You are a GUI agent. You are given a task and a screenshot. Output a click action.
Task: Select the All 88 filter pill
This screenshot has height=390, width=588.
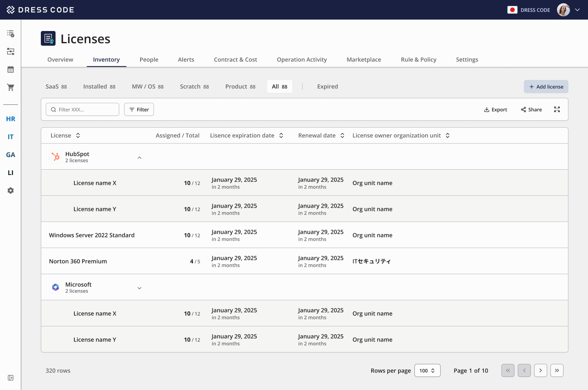(279, 86)
